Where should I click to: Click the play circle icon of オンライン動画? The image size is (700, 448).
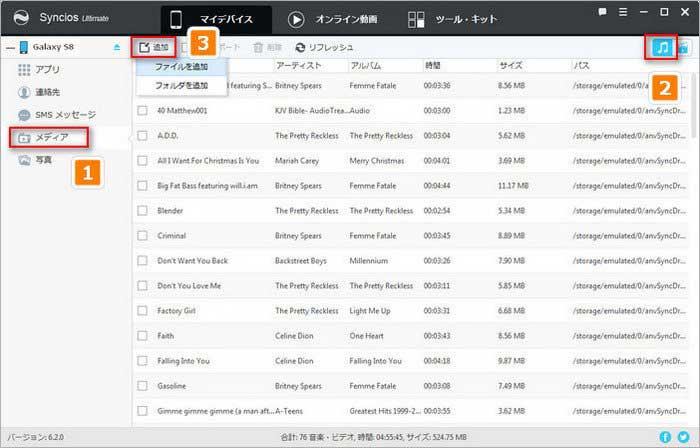[296, 19]
